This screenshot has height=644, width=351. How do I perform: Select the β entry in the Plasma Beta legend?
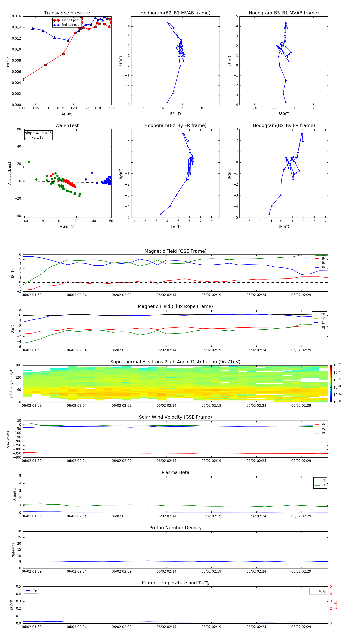click(321, 485)
